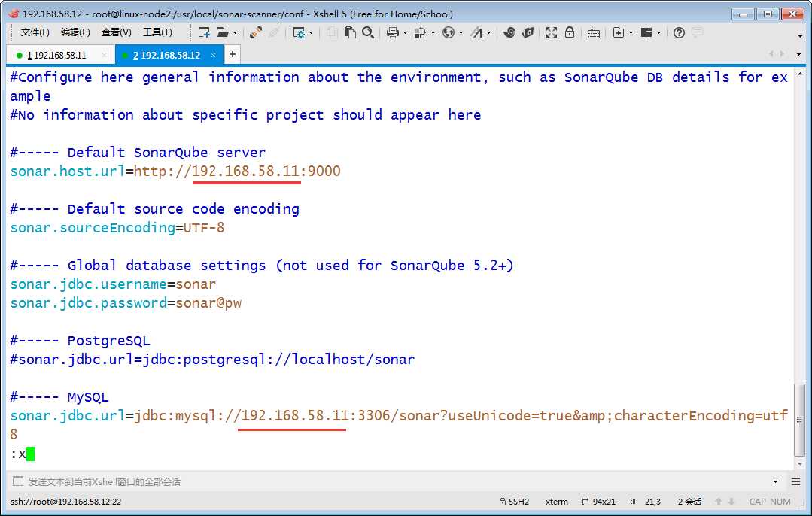Image resolution: width=812 pixels, height=516 pixels.
Task: Expand the Print dropdown arrow
Action: [x=405, y=33]
